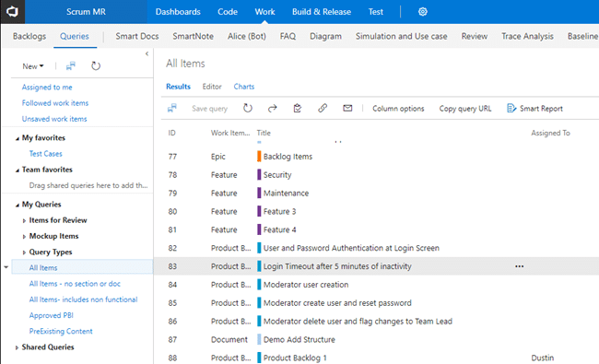Collapse the My favorites section
The height and width of the screenshot is (364, 599).
tap(18, 138)
